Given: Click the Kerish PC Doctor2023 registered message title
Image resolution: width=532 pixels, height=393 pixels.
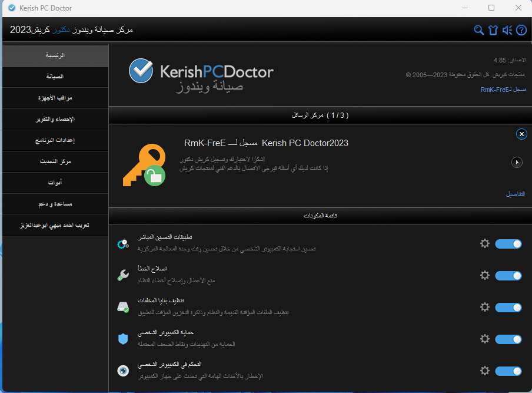Looking at the screenshot, I should pyautogui.click(x=267, y=143).
